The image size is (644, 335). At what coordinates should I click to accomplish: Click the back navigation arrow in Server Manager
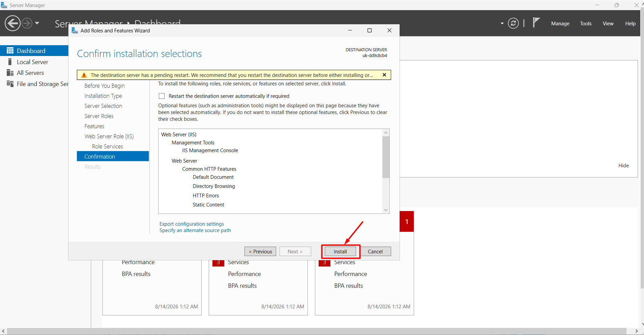[13, 23]
